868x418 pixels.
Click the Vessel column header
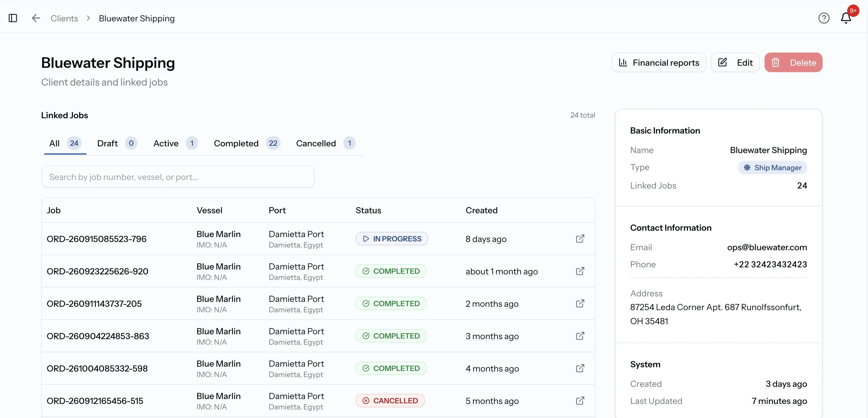point(209,210)
